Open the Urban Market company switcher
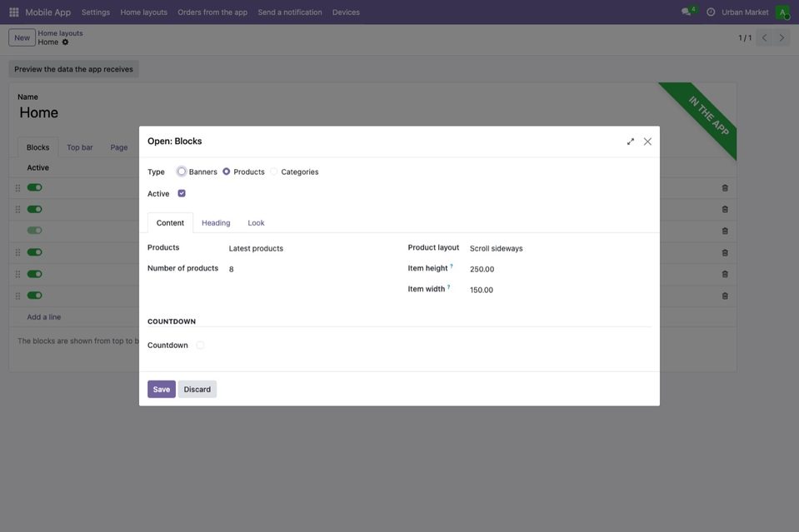Image resolution: width=799 pixels, height=532 pixels. (745, 12)
